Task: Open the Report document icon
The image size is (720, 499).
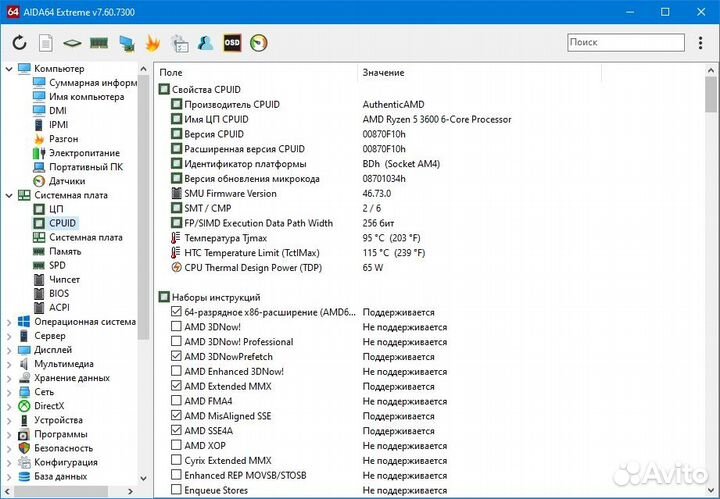Action: (45, 43)
